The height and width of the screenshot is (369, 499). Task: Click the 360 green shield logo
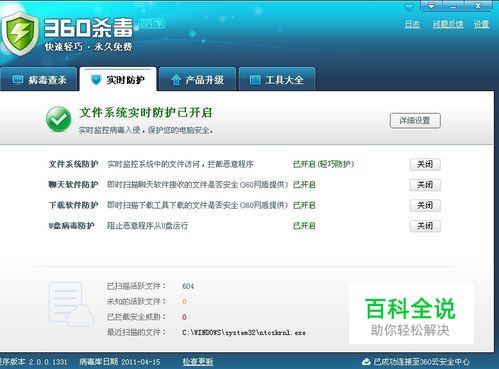[20, 33]
